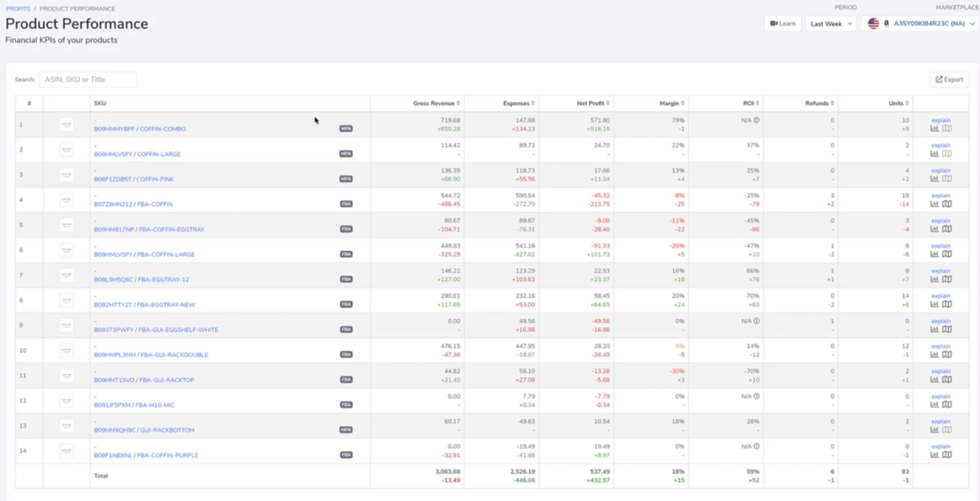Open the Last Week period dropdown
The image size is (980, 501).
[831, 24]
